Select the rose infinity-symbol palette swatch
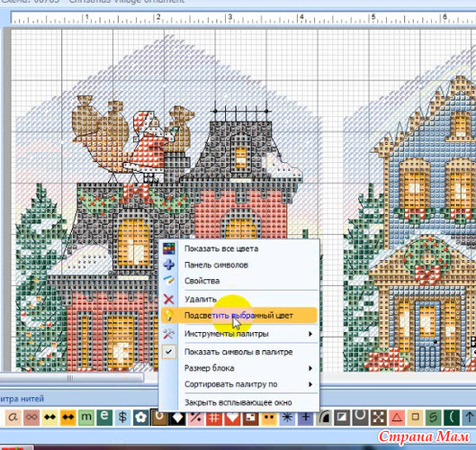The image size is (476, 450). [31, 418]
